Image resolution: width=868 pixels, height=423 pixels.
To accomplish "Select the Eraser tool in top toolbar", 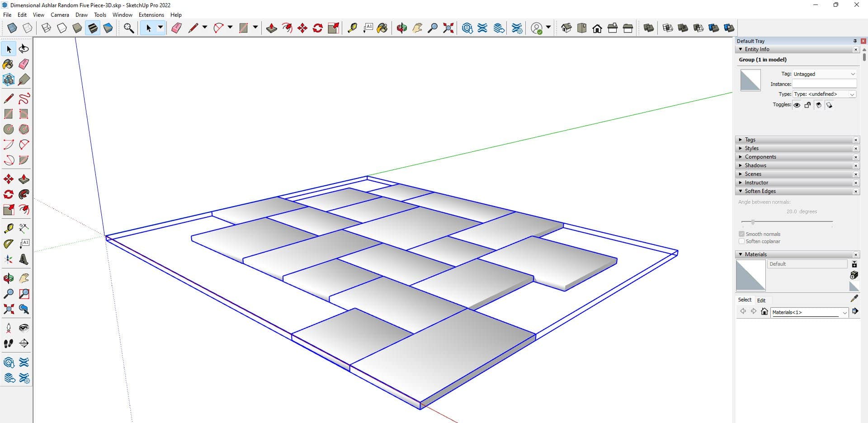I will (176, 28).
